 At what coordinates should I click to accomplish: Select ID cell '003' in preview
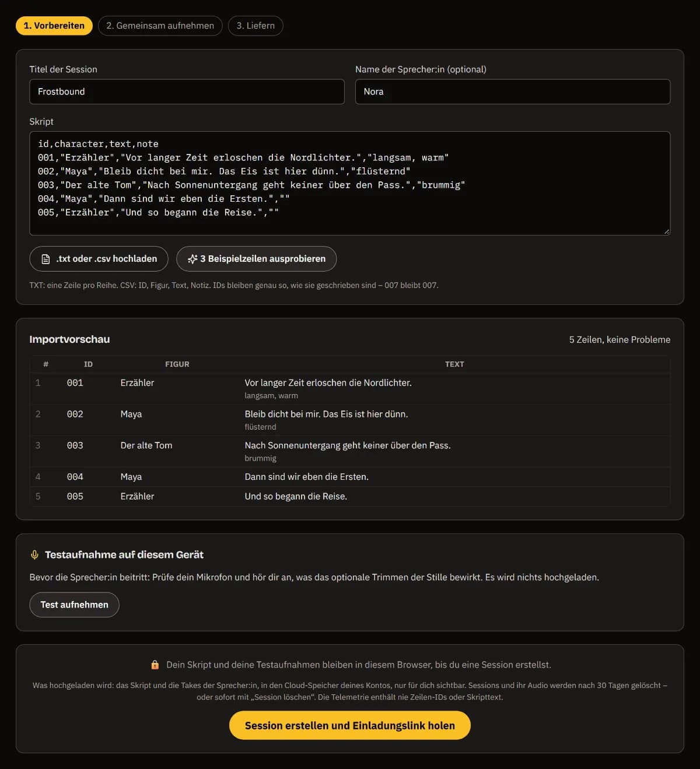pyautogui.click(x=75, y=445)
